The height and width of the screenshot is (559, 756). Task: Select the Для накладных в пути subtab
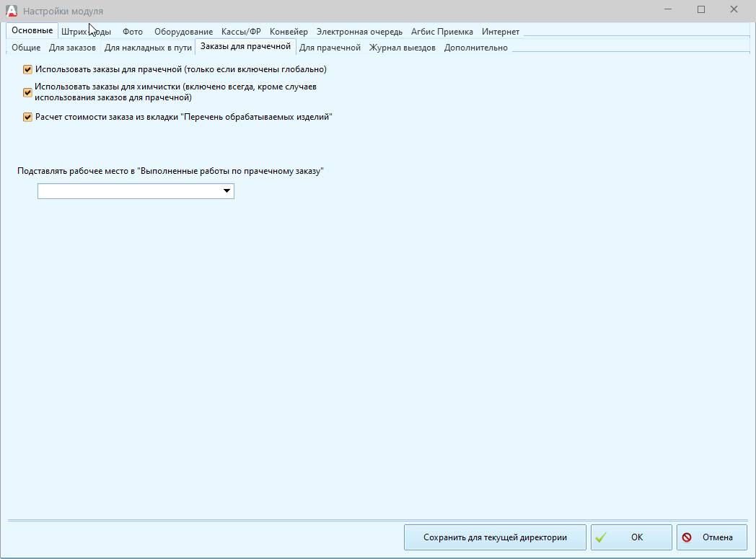point(148,48)
